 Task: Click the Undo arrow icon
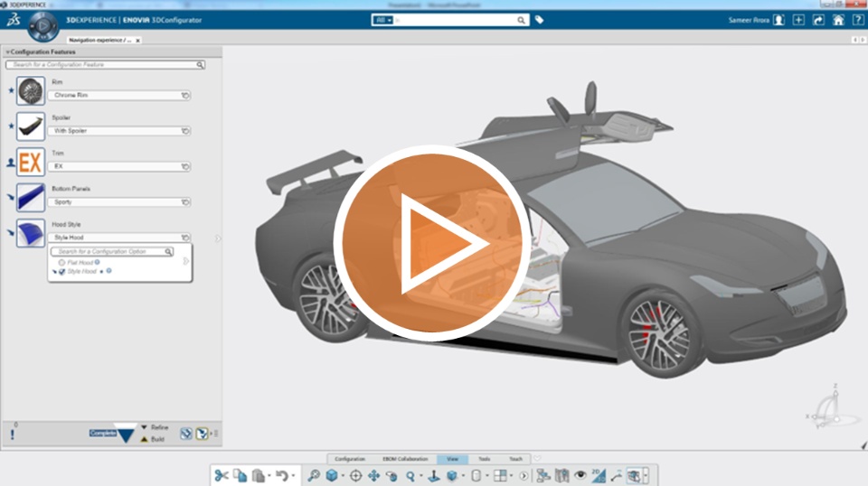(281, 475)
